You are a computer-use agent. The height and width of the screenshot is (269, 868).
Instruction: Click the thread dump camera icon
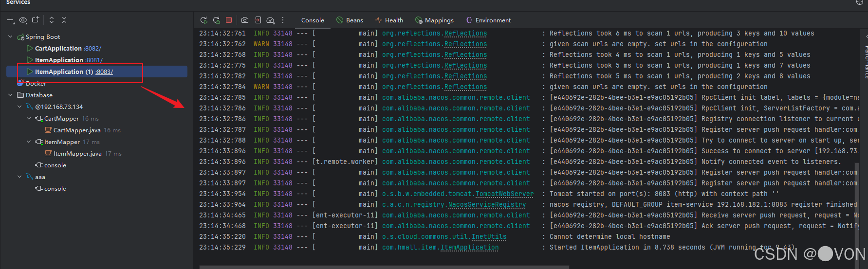coord(245,20)
